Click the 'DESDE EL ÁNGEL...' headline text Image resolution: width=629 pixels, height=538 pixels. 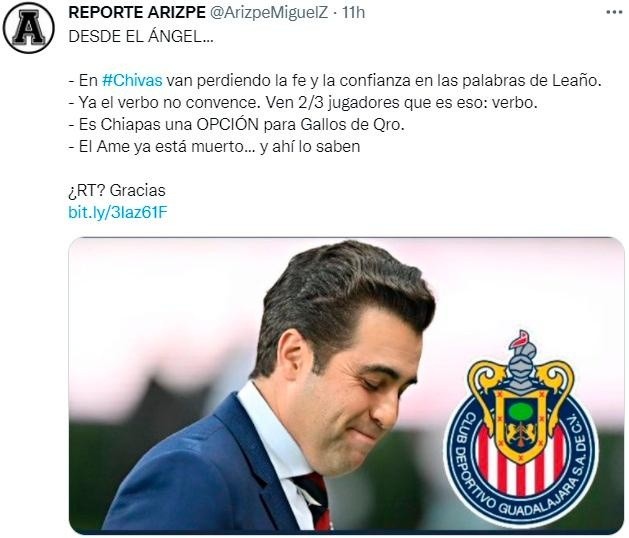click(141, 37)
